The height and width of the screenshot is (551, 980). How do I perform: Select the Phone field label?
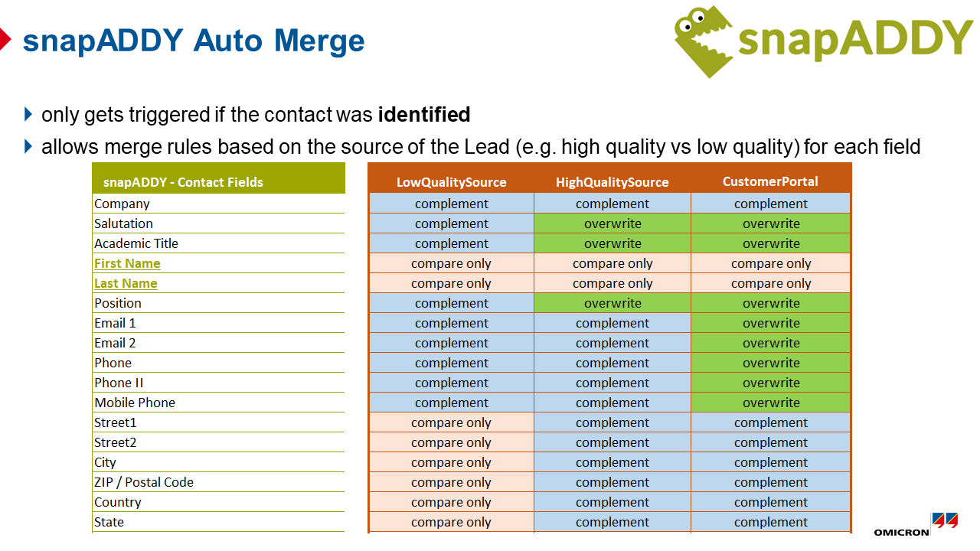113,363
